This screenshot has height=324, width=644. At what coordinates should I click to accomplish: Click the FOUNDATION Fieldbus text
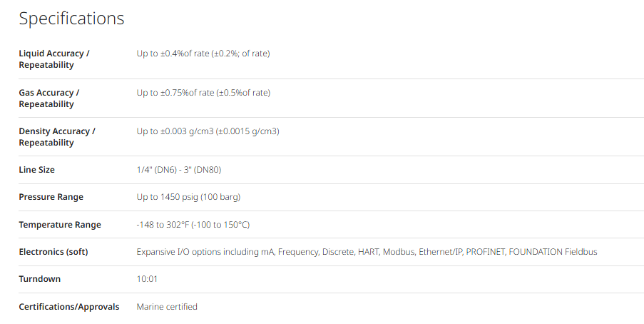[553, 252]
